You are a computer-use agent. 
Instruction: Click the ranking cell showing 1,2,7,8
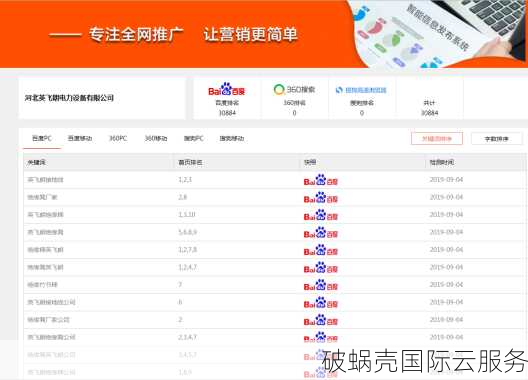(x=188, y=250)
